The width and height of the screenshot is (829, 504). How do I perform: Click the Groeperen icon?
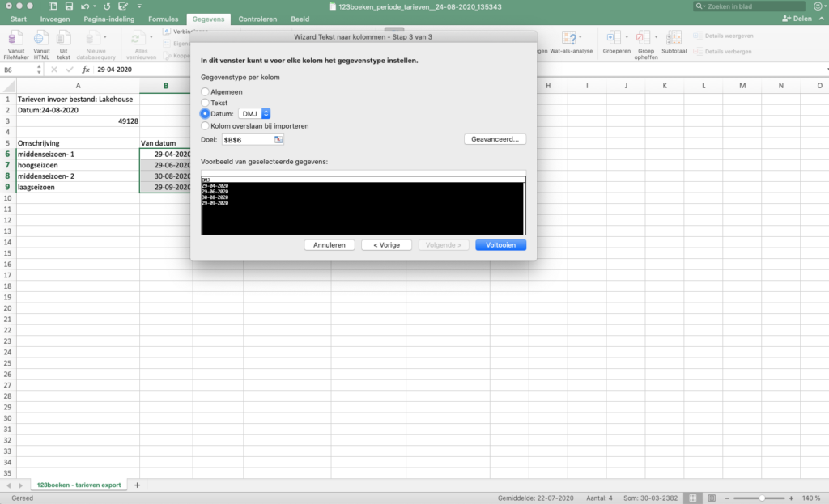point(614,38)
